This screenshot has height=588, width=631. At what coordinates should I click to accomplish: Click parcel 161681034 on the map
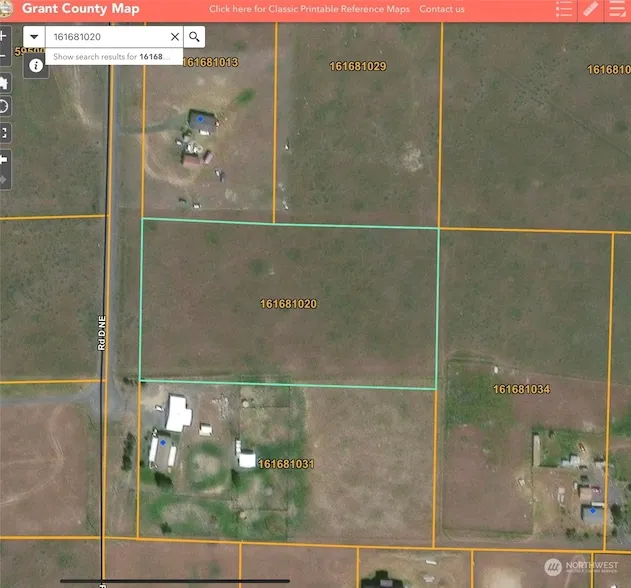tap(522, 389)
